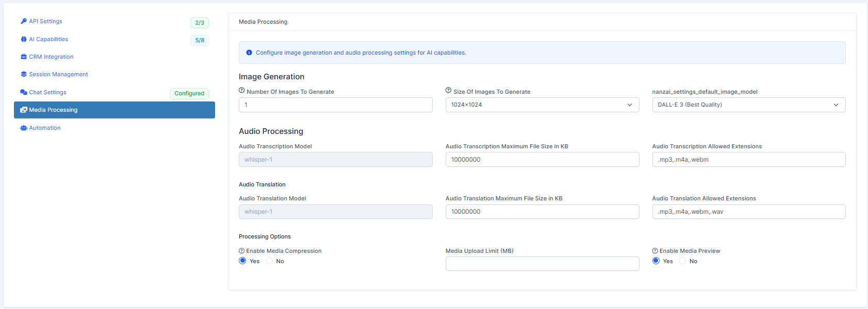Click the layers icon for Session Management

click(24, 74)
